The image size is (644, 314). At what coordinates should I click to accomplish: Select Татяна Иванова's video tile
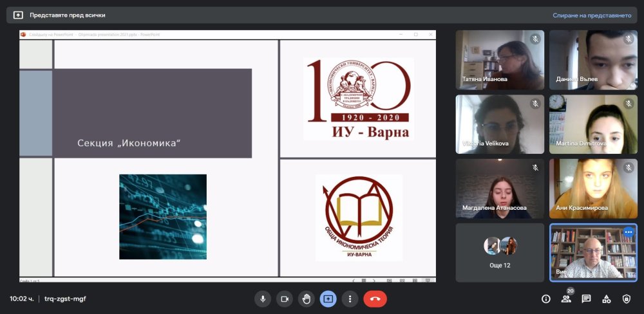[x=500, y=60]
